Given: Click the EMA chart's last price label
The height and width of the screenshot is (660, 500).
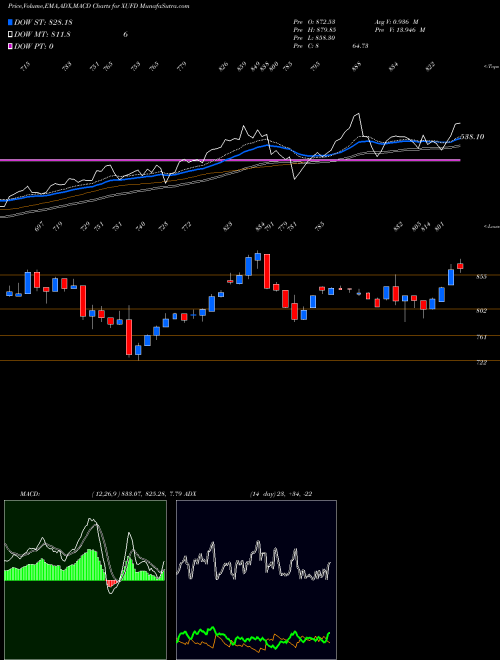Looking at the screenshot, I should [472, 137].
